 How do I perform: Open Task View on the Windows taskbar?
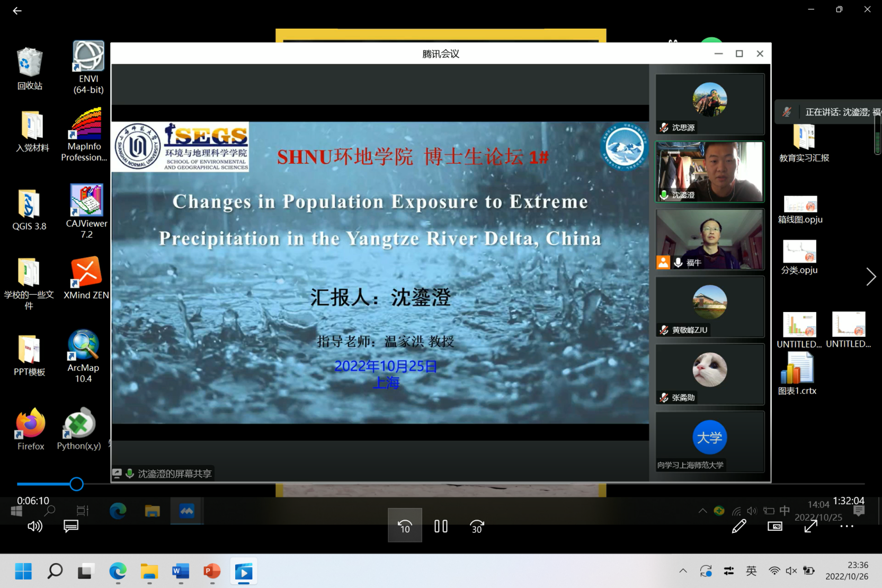coord(86,571)
